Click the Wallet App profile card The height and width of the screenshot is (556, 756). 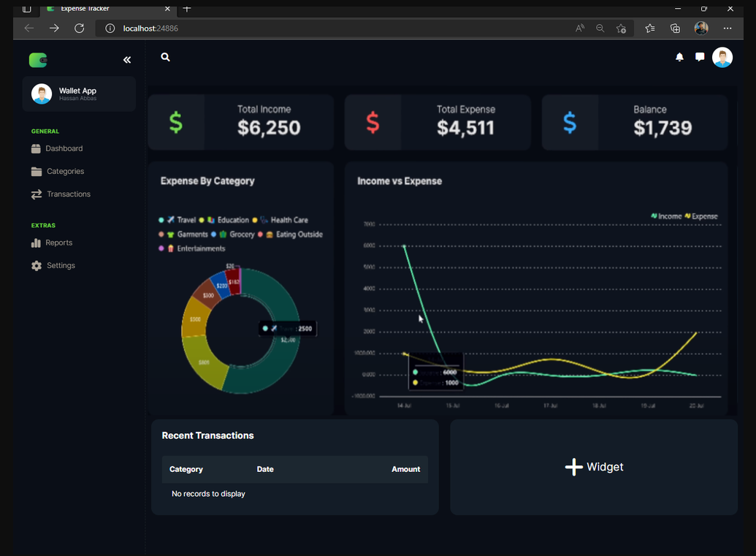pos(79,94)
